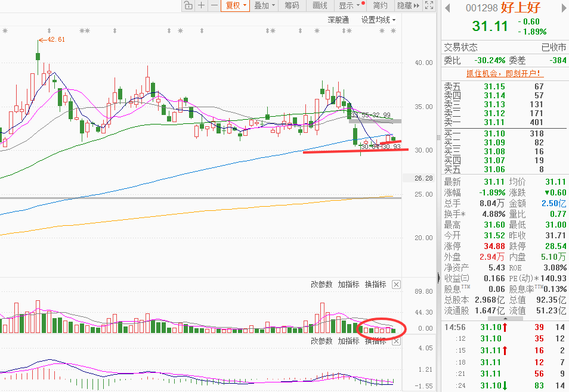Go to next stock arrow
Viewport: 569px width, 392px height.
pos(564,8)
